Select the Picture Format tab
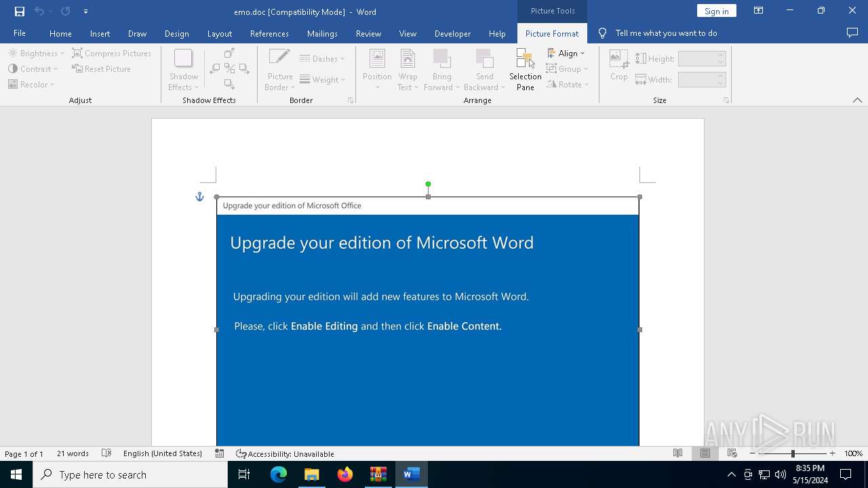868x488 pixels. coord(552,33)
